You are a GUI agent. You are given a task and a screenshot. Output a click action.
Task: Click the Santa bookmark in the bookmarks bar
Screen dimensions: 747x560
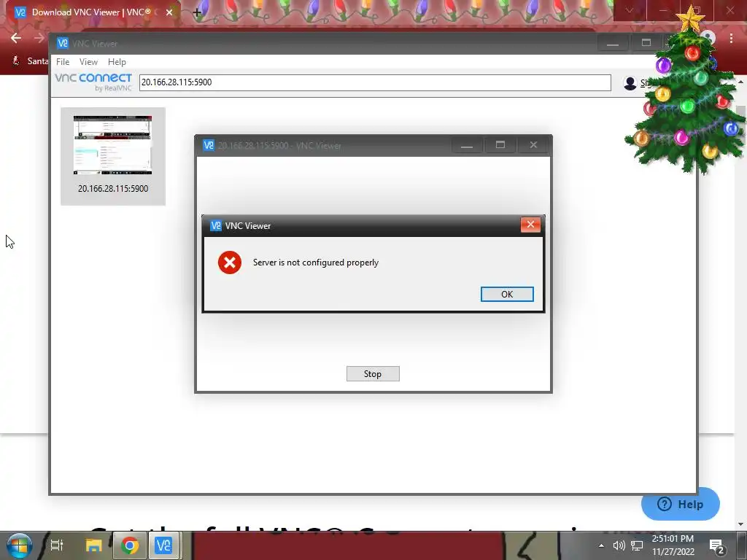(x=29, y=61)
